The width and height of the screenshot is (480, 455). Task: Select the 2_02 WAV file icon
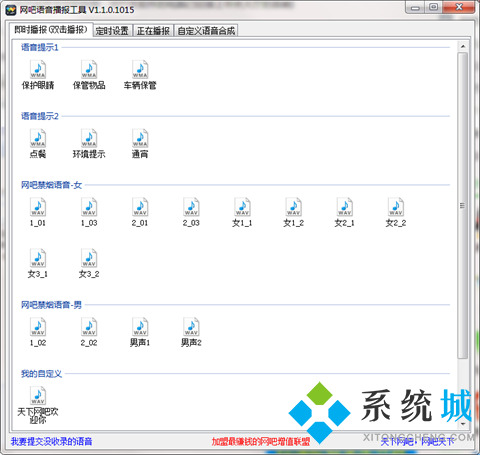[x=89, y=327]
